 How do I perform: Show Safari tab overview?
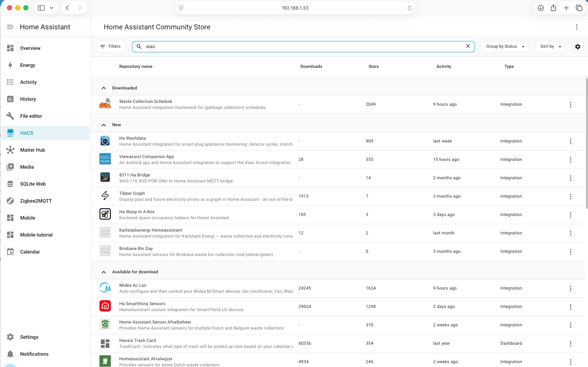point(579,8)
